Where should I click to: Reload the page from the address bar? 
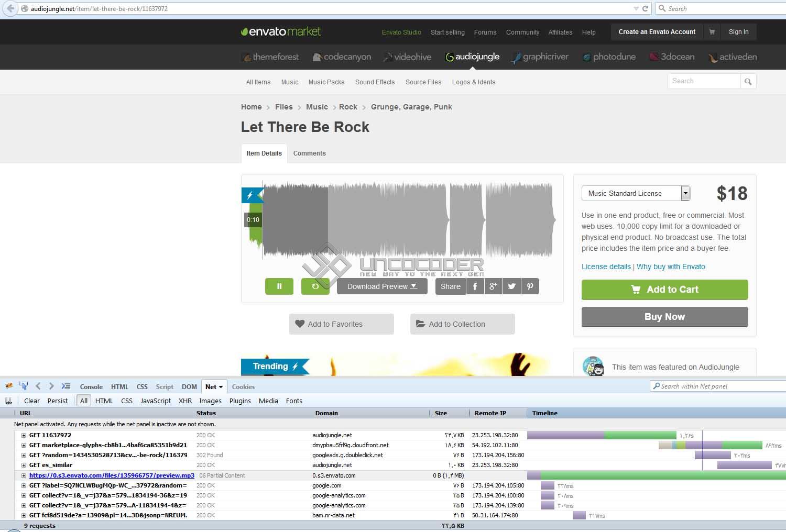click(645, 8)
